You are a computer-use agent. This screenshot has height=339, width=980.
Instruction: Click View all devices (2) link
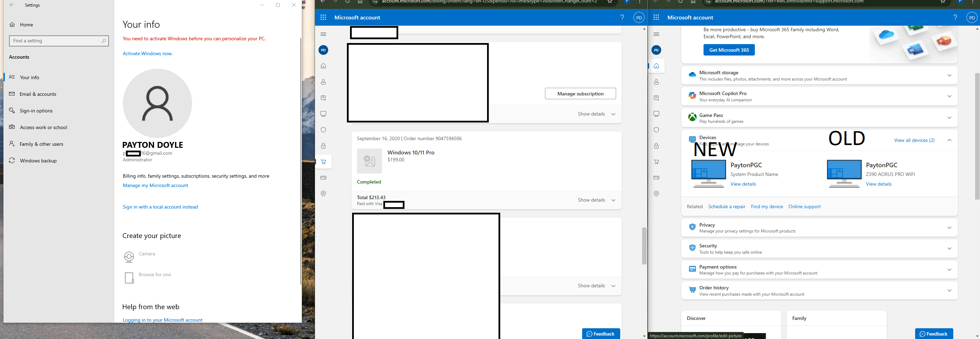914,141
